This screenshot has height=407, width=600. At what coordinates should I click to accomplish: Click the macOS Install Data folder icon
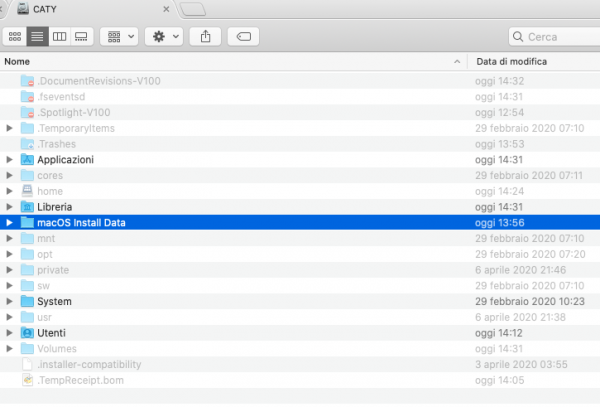pyautogui.click(x=27, y=223)
